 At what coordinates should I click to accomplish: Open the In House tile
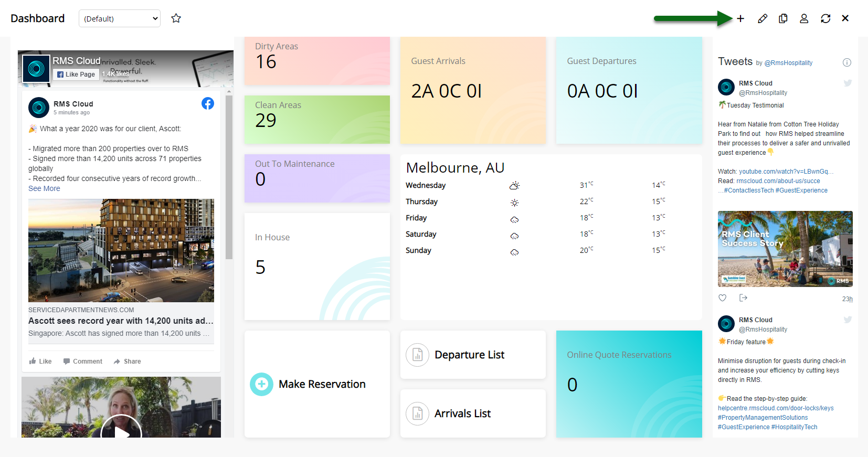click(317, 267)
